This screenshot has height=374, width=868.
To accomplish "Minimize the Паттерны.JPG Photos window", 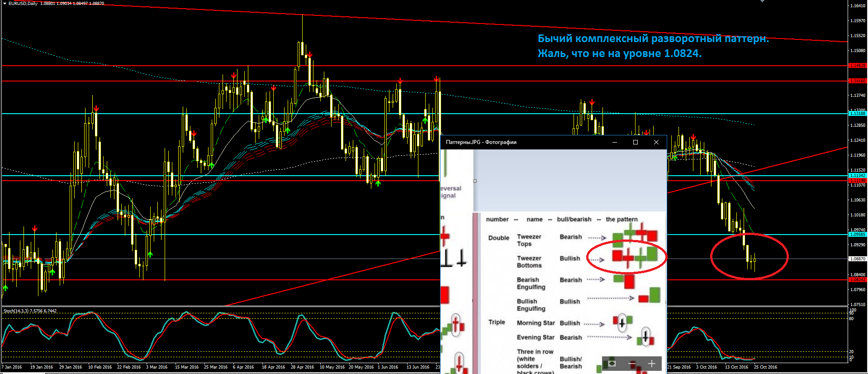I will tap(615, 142).
